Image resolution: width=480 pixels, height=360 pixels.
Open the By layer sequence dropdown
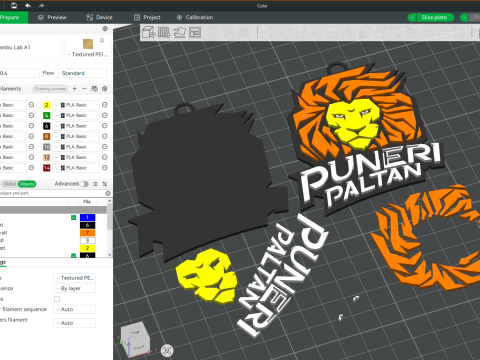(75, 288)
